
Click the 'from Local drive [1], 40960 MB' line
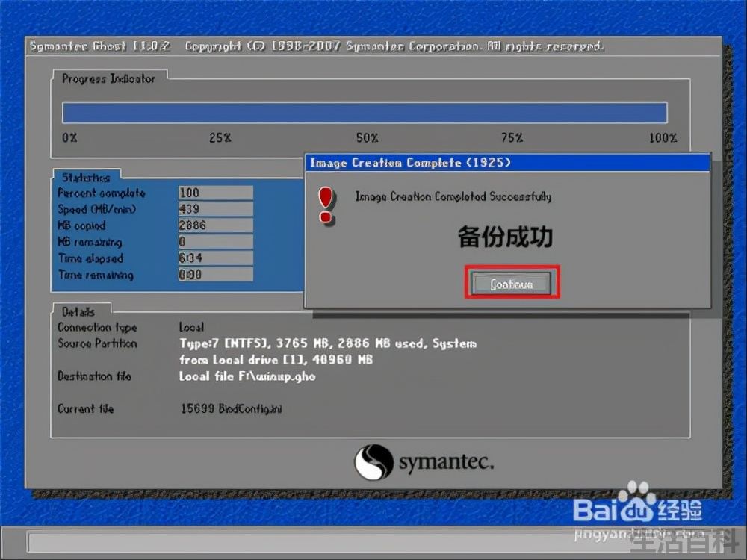[x=276, y=360]
